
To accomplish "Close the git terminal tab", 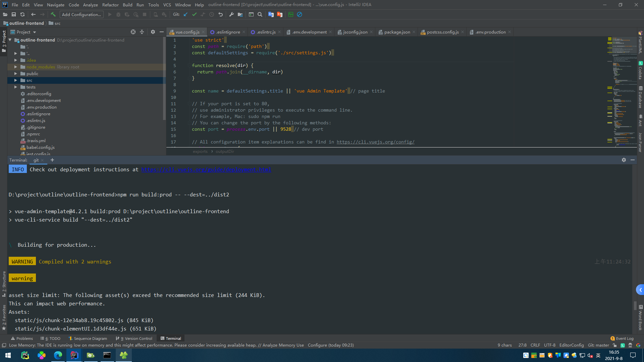I will coord(42,160).
